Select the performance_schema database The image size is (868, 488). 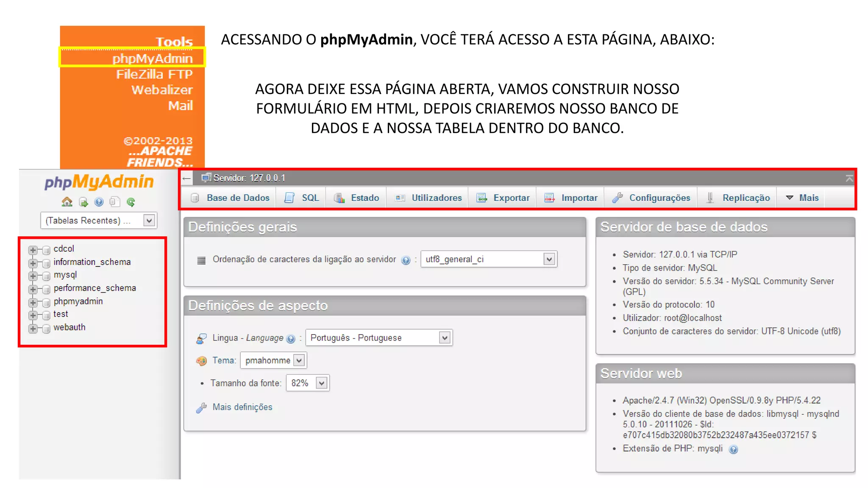click(x=95, y=288)
